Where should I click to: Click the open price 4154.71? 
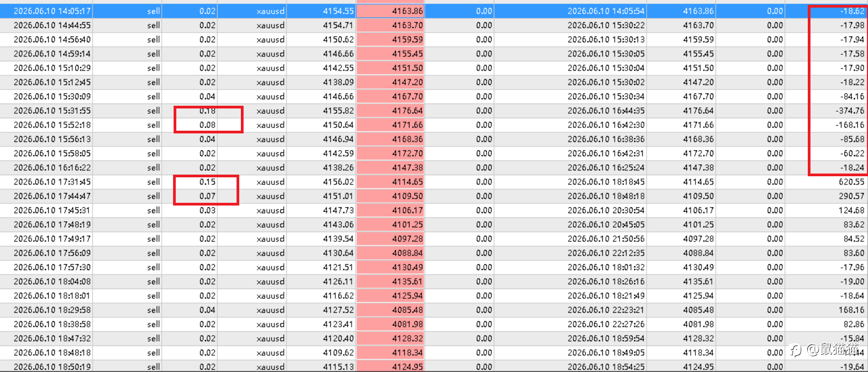pos(338,25)
